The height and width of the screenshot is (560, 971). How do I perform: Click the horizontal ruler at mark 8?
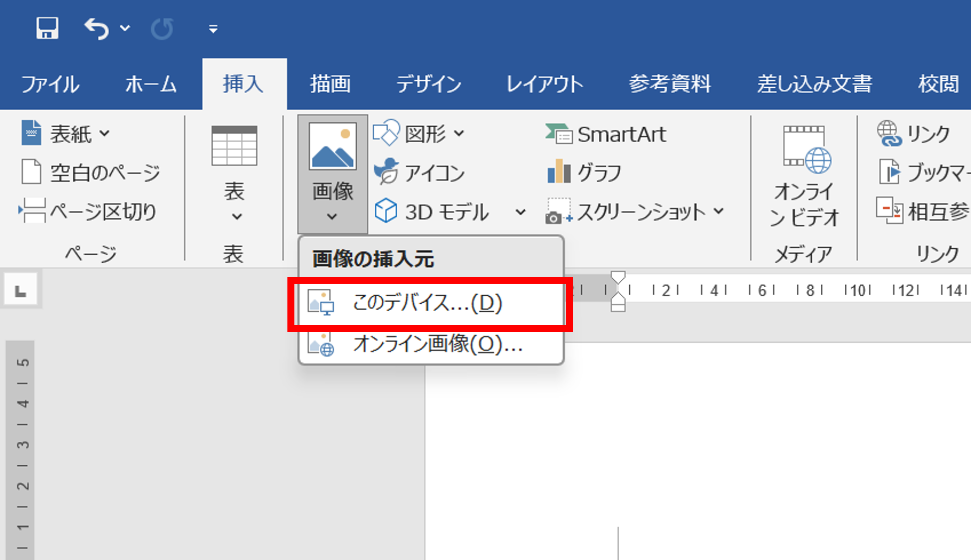[x=810, y=290]
